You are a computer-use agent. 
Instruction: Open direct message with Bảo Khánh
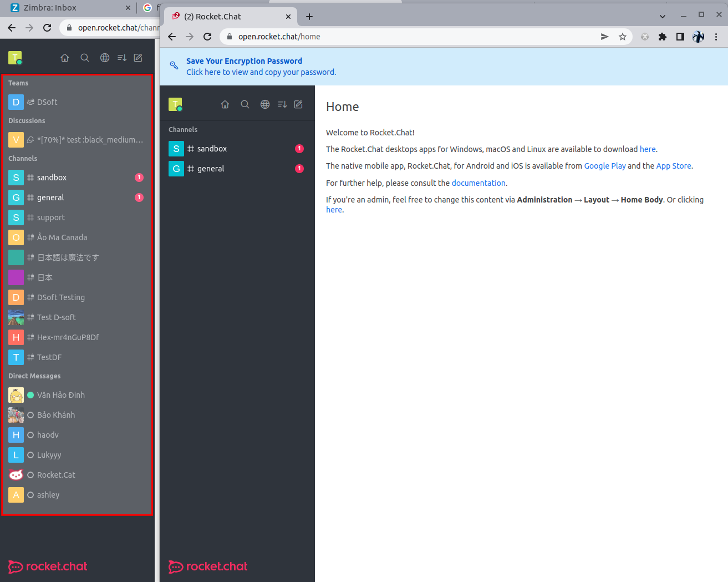point(77,415)
